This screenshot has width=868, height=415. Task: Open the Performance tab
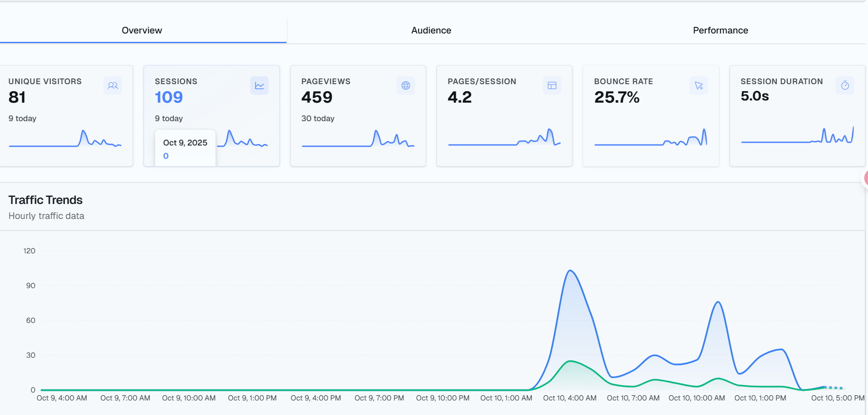point(720,30)
